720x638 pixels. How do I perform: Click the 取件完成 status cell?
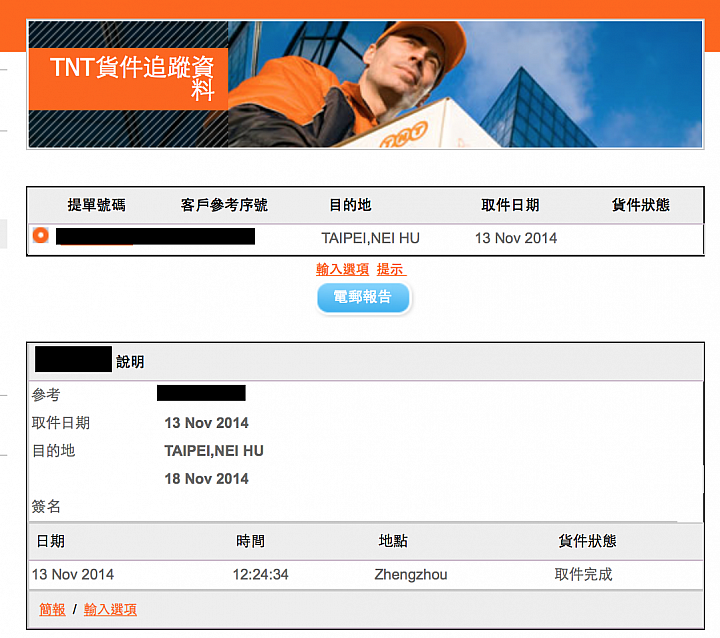583,574
